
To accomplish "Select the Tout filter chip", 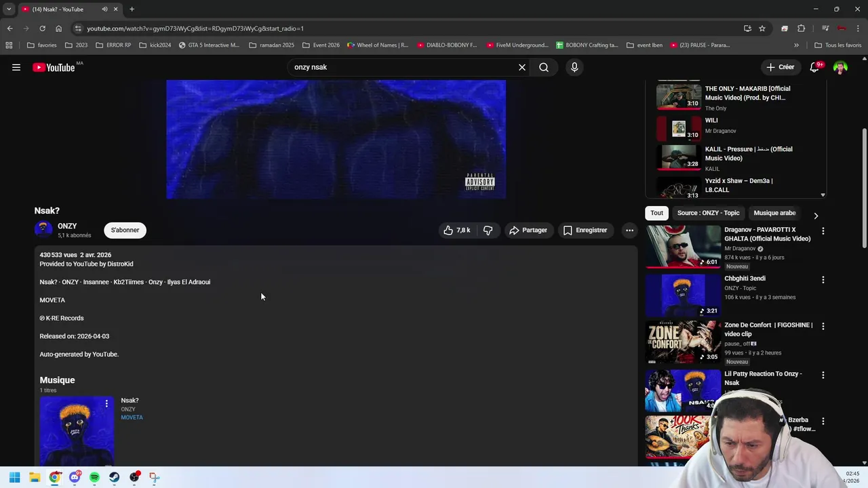I will point(656,213).
